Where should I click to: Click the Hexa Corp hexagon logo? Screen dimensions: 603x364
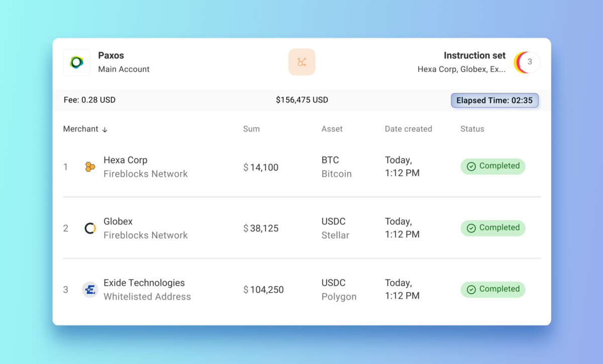pos(90,167)
